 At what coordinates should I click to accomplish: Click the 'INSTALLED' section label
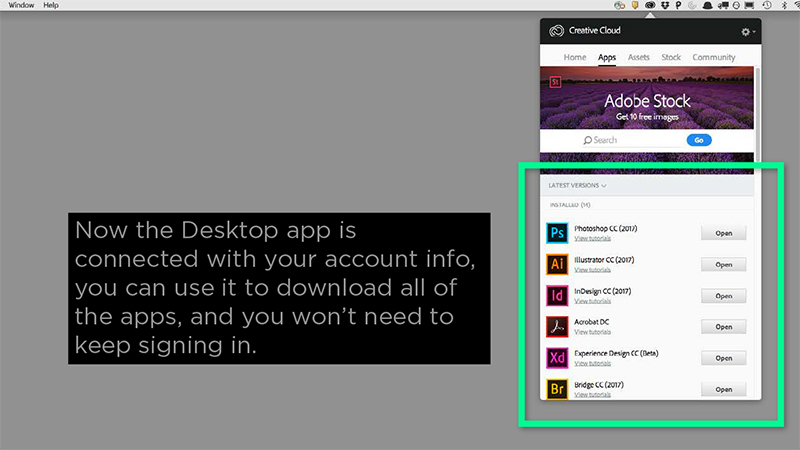pos(570,205)
